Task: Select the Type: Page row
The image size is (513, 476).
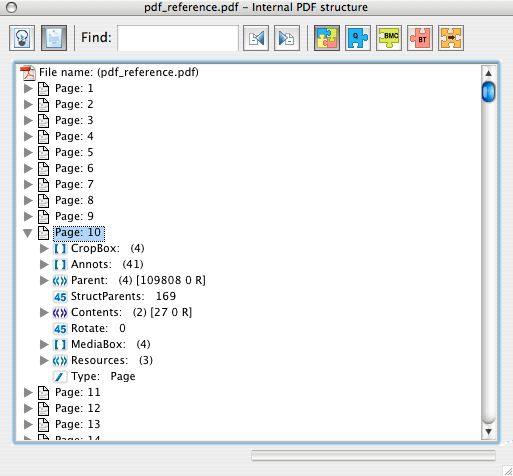Action: [103, 376]
